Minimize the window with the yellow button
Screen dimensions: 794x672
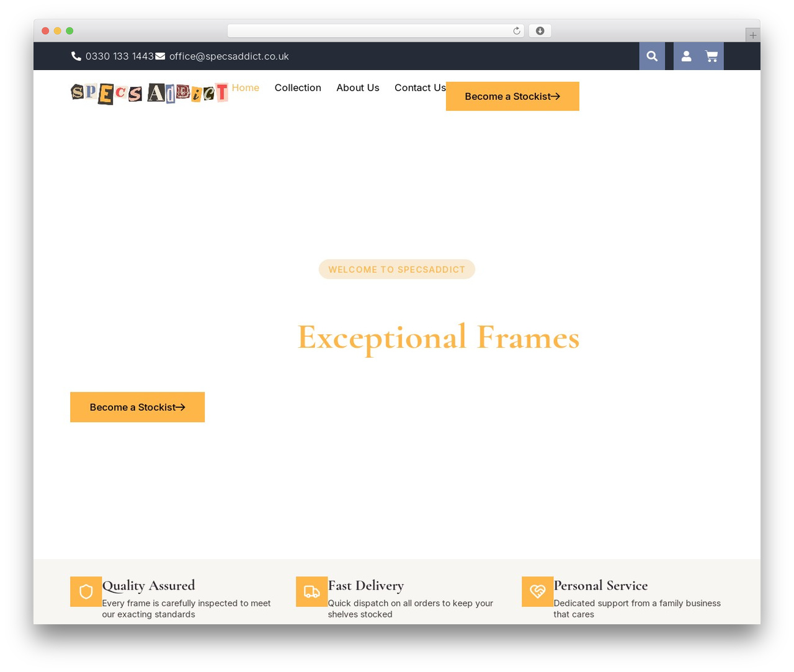58,31
